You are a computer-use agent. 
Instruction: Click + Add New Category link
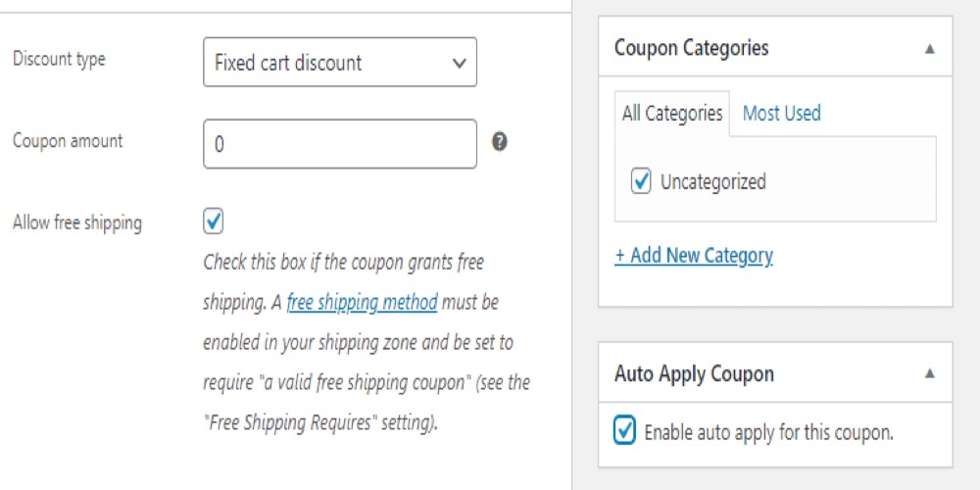[694, 255]
